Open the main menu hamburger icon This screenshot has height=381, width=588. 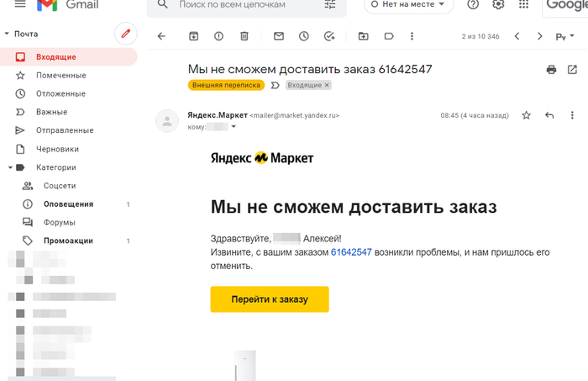pyautogui.click(x=20, y=4)
